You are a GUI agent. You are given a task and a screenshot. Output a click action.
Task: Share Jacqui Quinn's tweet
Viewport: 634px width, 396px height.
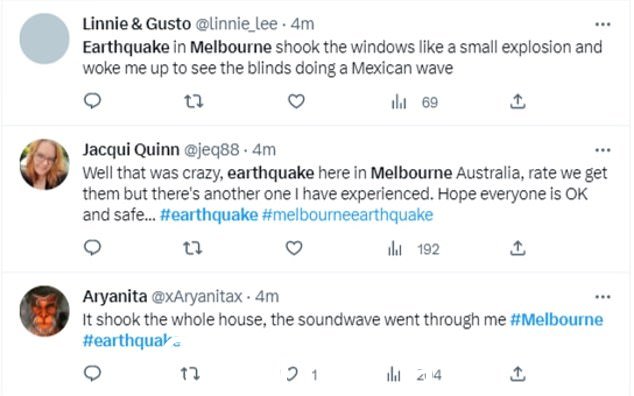coord(517,248)
